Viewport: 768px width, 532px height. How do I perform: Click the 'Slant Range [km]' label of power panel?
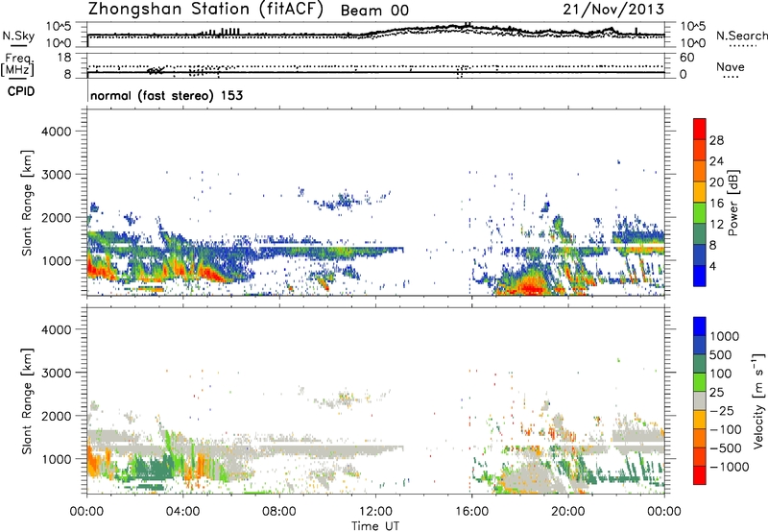click(x=28, y=203)
